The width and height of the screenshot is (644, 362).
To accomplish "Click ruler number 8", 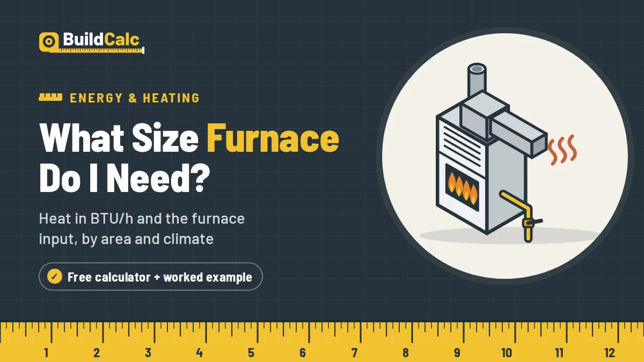I will click(x=406, y=353).
